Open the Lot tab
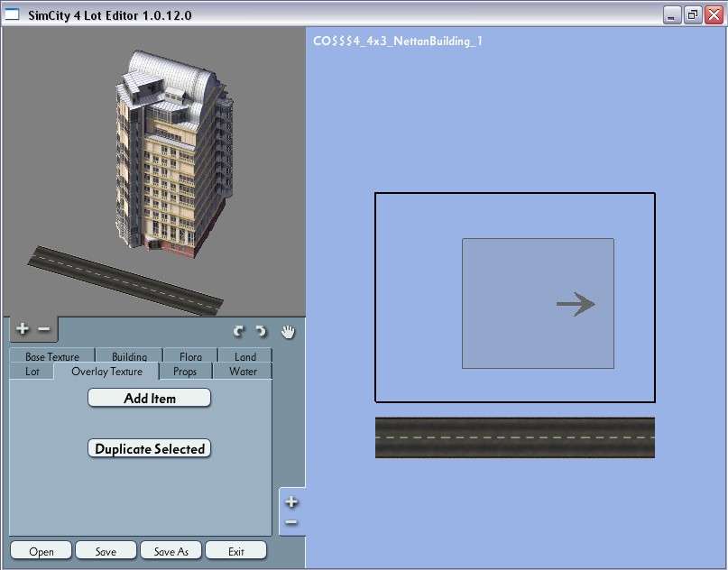 click(x=32, y=372)
